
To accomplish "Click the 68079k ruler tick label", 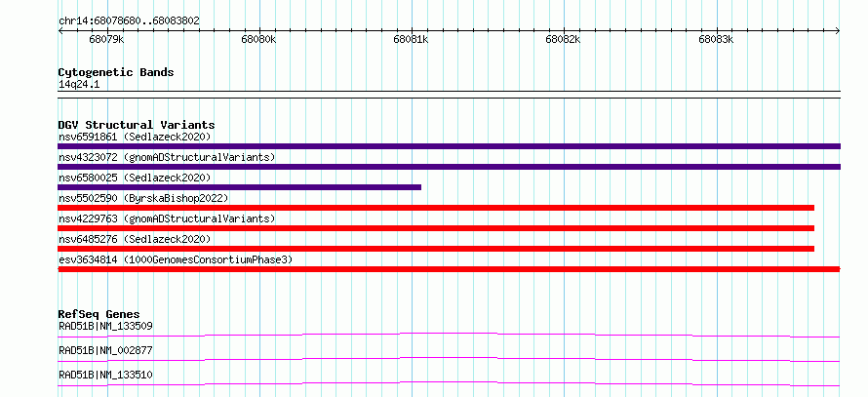I will click(106, 40).
